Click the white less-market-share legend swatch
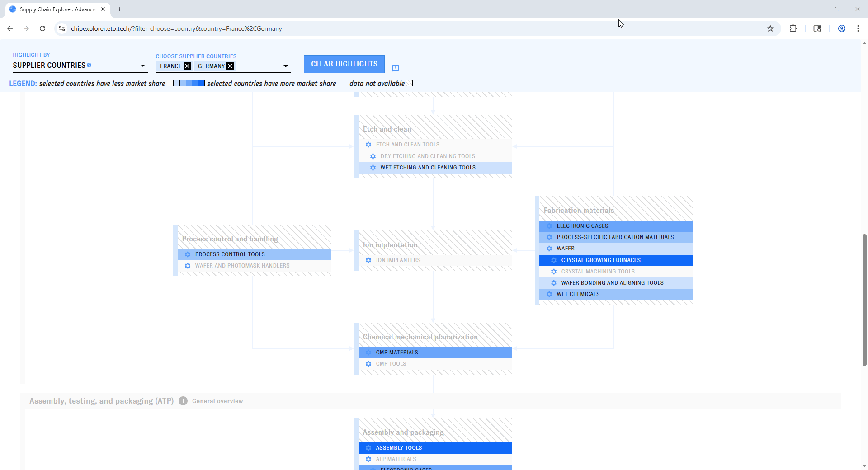The height and width of the screenshot is (470, 868). 170,83
